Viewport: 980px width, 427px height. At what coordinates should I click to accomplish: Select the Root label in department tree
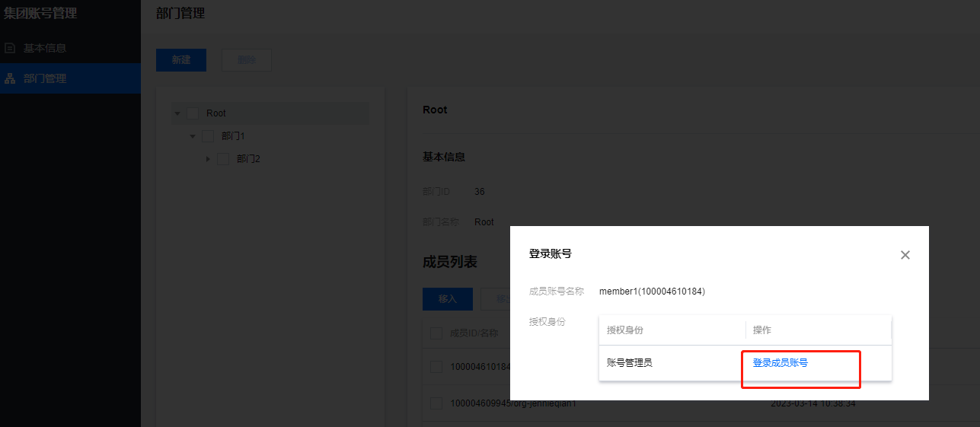click(x=216, y=113)
